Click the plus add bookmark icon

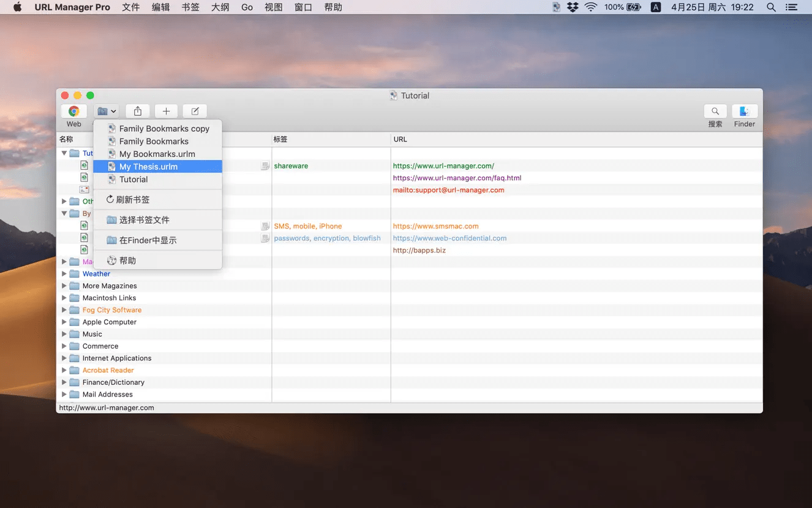166,112
